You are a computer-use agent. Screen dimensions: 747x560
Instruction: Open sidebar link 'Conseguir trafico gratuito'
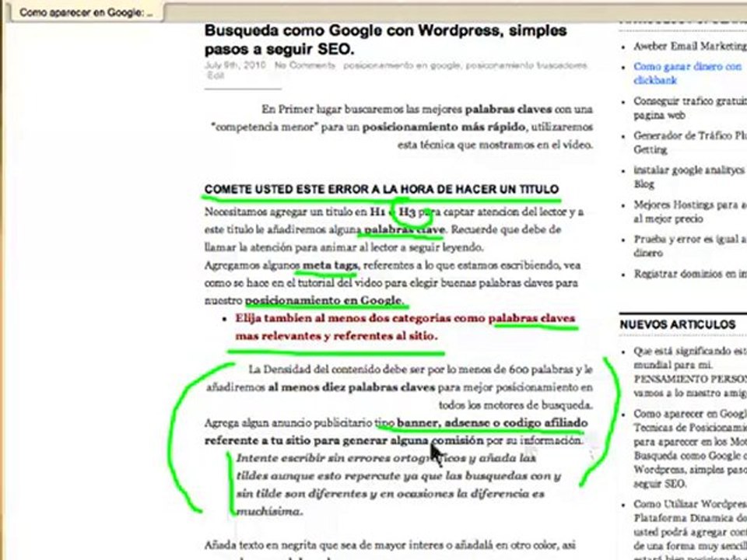[x=690, y=108]
